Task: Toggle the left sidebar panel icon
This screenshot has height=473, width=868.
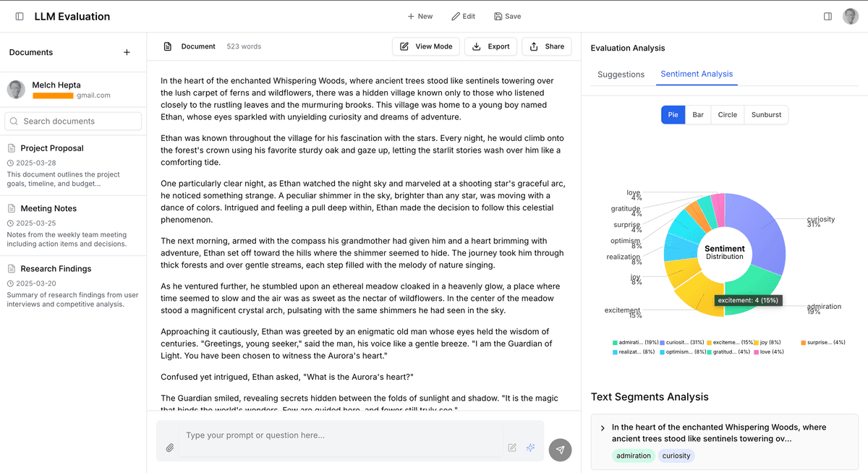Action: pos(20,17)
